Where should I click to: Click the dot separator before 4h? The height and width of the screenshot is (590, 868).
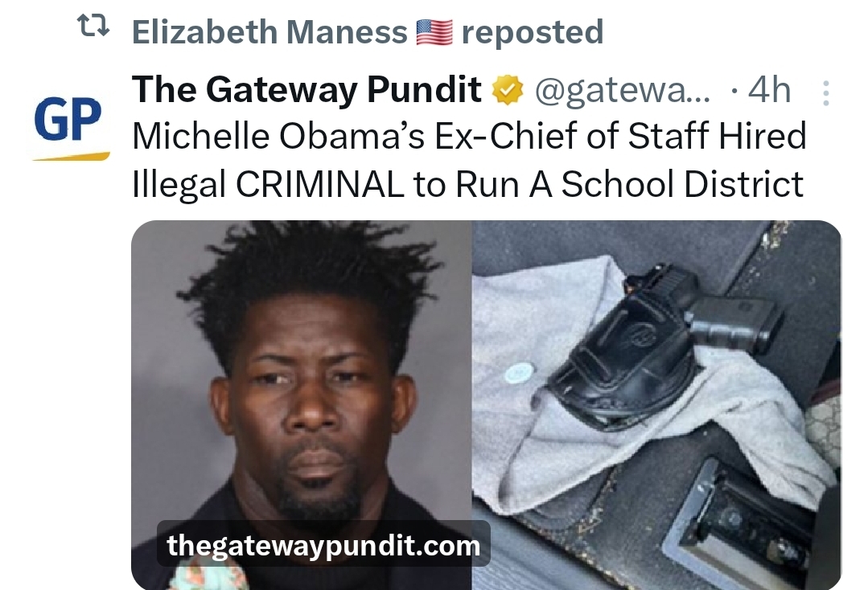[734, 92]
